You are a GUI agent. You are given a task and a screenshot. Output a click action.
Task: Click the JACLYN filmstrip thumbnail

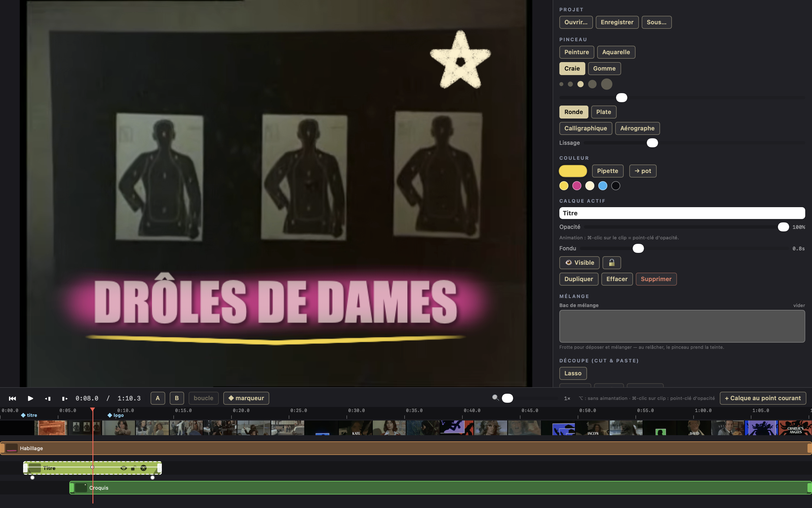pyautogui.click(x=592, y=428)
